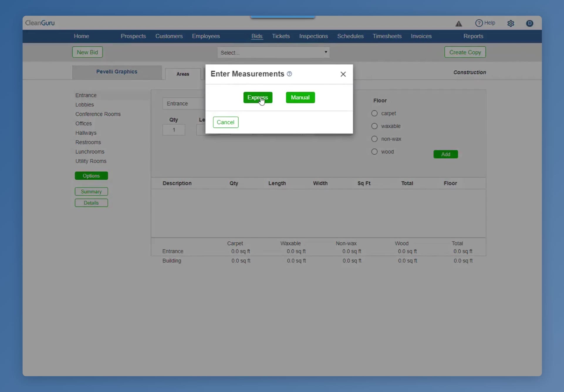
Task: Open the user profile D avatar
Action: pyautogui.click(x=529, y=23)
